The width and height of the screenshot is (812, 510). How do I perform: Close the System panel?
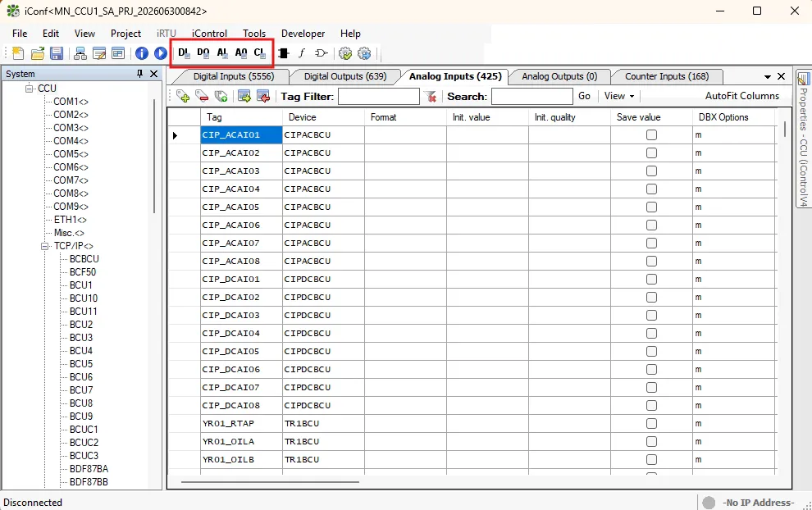[154, 74]
